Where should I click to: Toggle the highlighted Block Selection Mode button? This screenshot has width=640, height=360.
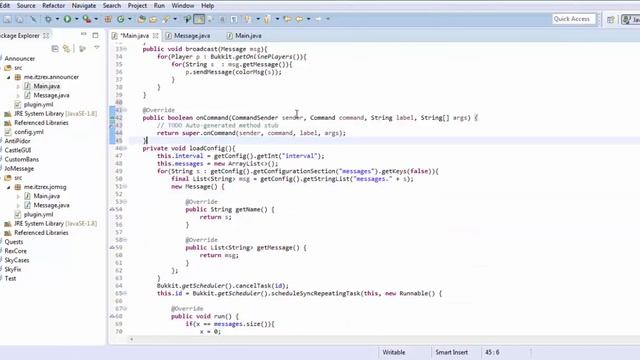pyautogui.click(x=199, y=19)
